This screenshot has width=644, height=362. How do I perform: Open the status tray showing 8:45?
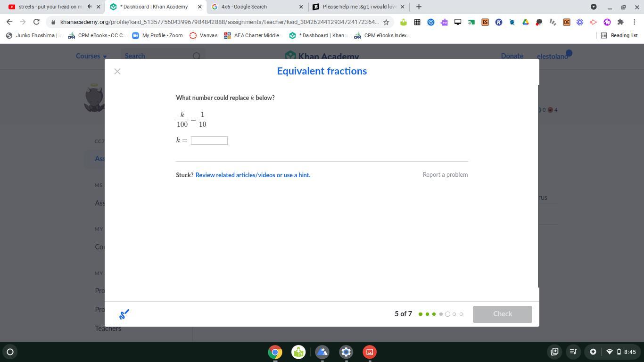613,352
